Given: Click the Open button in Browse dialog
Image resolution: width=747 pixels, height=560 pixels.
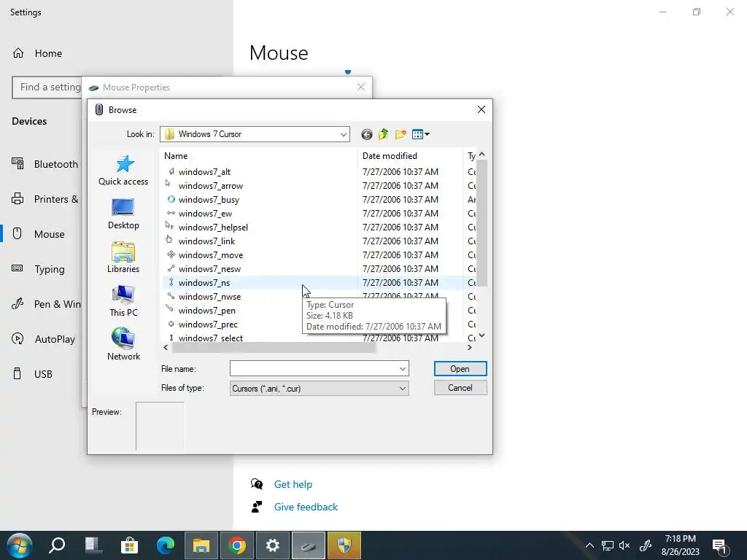Looking at the screenshot, I should (460, 368).
